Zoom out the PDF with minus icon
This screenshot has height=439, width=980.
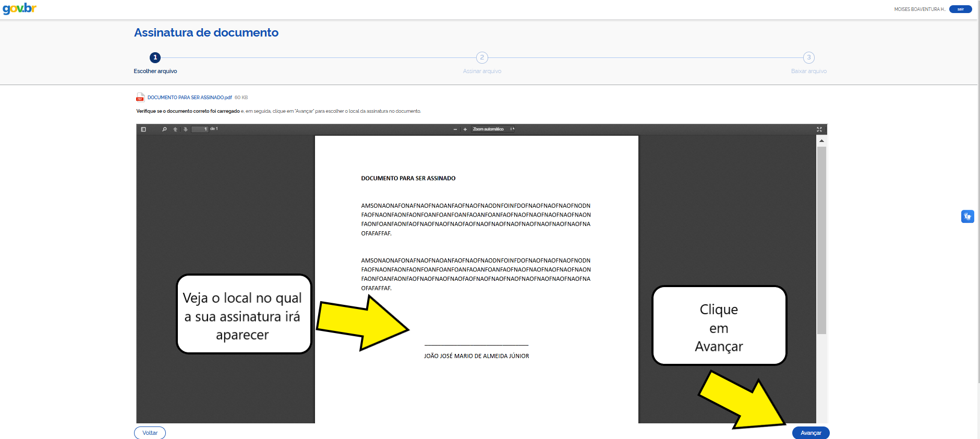click(455, 129)
